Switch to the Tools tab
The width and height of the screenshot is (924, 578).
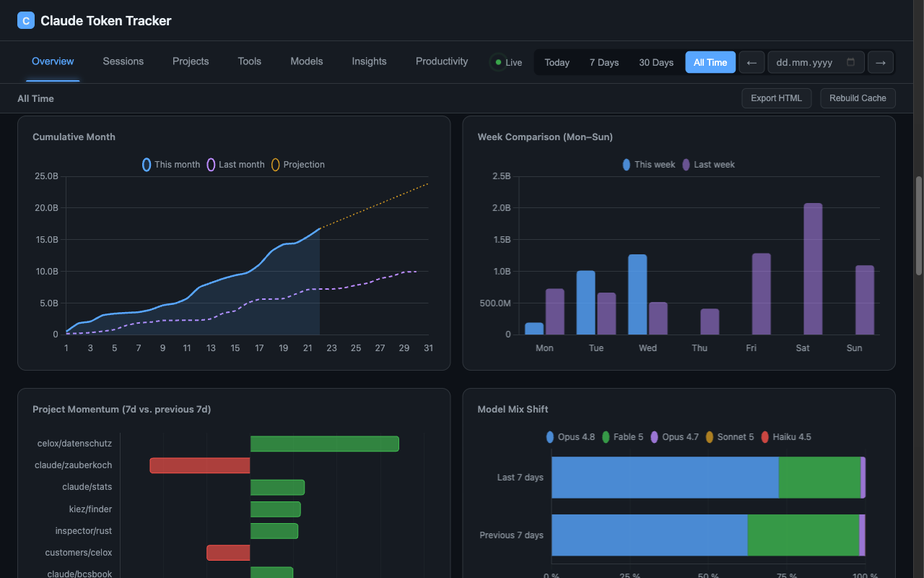click(250, 61)
